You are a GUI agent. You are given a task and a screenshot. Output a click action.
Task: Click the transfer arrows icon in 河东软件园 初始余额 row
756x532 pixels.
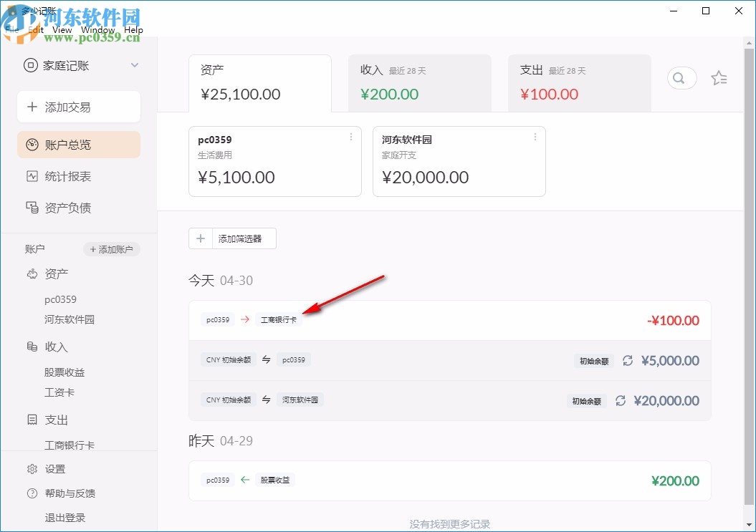point(266,400)
